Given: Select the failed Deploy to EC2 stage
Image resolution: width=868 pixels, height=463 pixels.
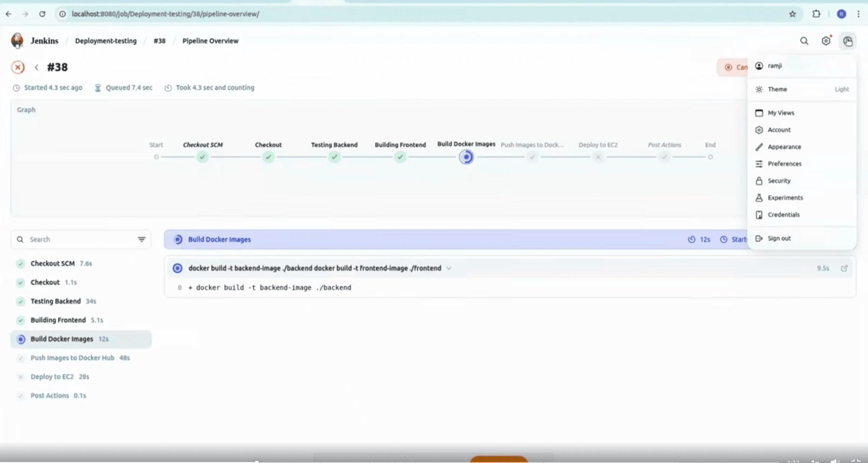Looking at the screenshot, I should [52, 377].
